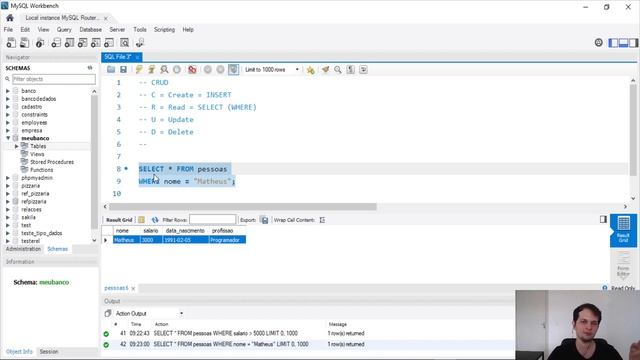Expand the cadastro schema
Viewport: 640px width, 360px height.
tap(8, 107)
